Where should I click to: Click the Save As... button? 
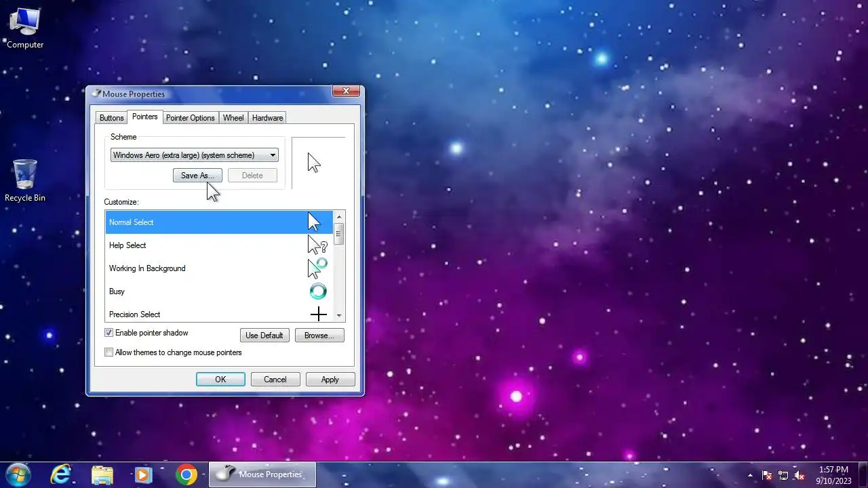[x=197, y=176]
